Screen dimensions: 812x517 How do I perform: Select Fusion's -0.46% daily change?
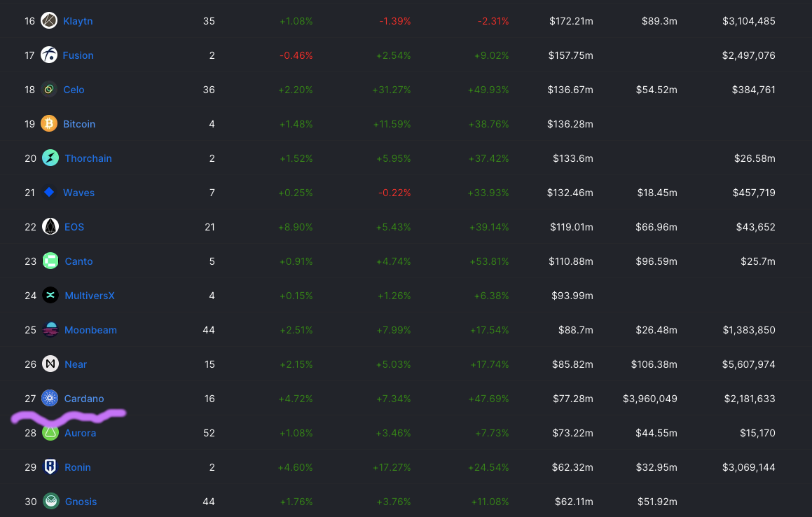296,55
